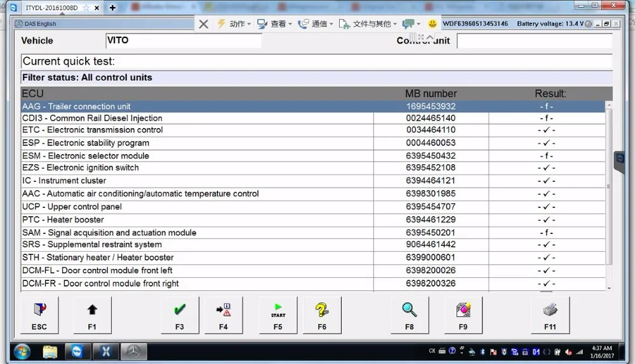Click the system tray volume icon

tap(568, 352)
